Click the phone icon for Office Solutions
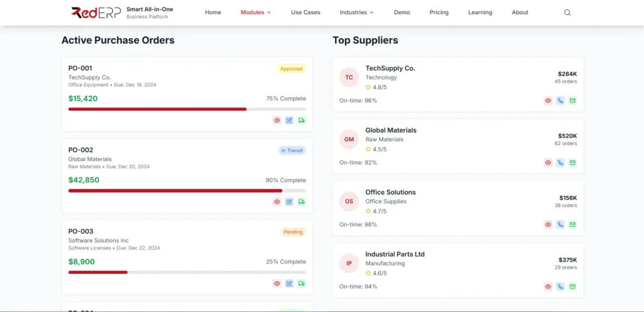 (560, 224)
